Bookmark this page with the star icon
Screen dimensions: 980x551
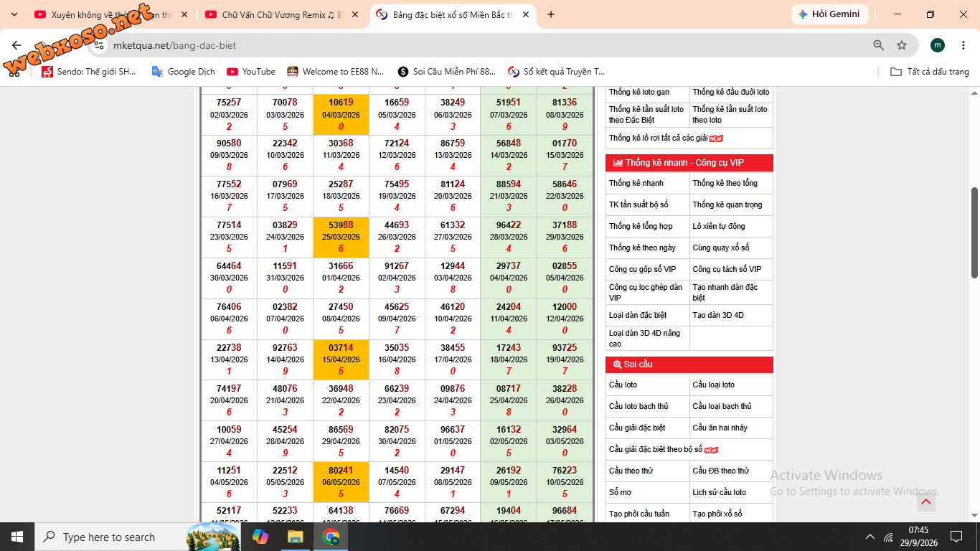coord(902,45)
